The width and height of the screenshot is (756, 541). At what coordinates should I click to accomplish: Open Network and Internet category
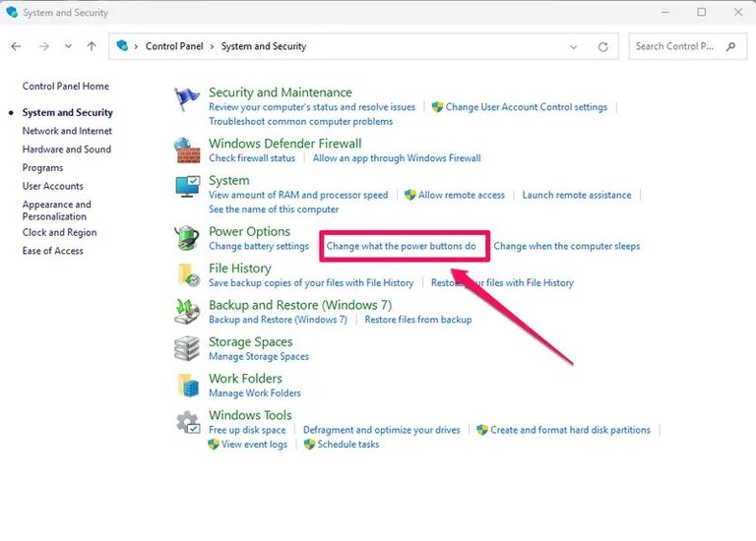click(67, 131)
